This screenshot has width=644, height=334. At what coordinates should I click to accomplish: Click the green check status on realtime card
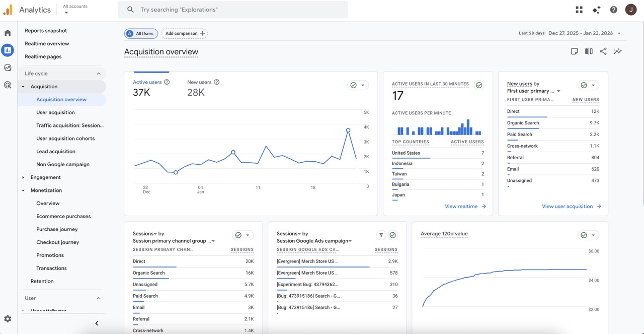point(479,85)
